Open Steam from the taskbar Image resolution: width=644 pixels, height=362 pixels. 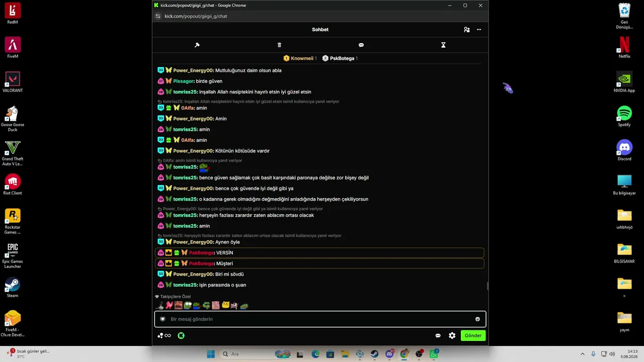374,354
